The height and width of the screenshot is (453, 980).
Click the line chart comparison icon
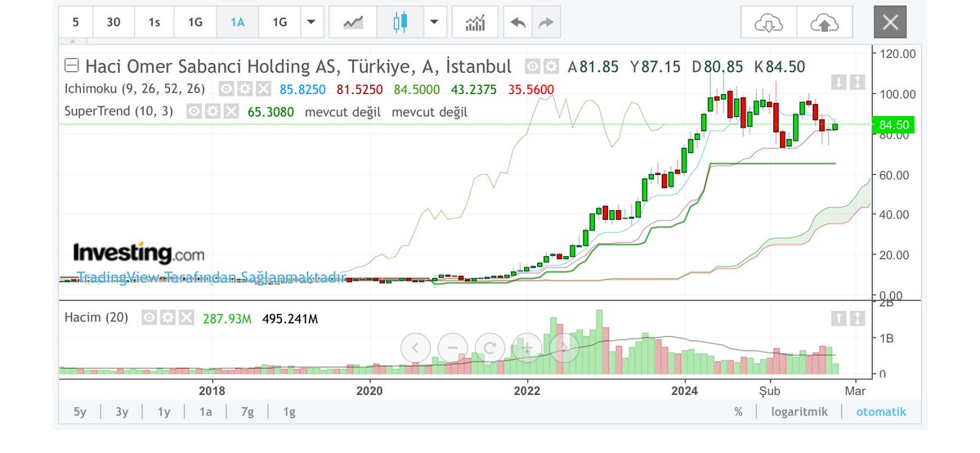(x=353, y=23)
